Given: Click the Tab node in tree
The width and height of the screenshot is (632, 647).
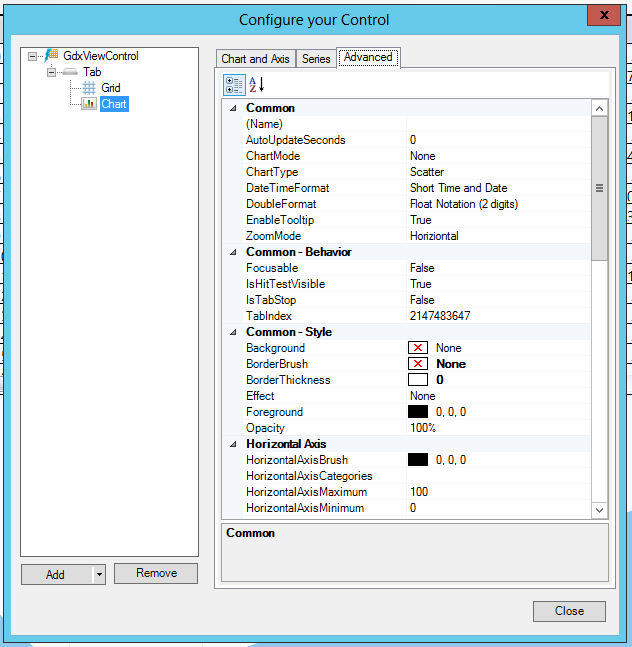Looking at the screenshot, I should (92, 73).
